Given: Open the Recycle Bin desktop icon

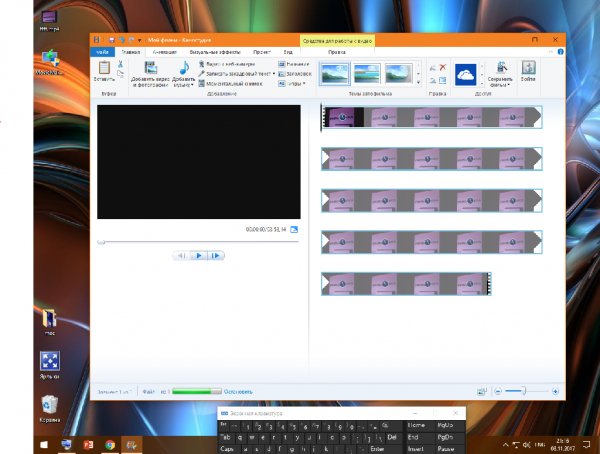Looking at the screenshot, I should (x=50, y=409).
